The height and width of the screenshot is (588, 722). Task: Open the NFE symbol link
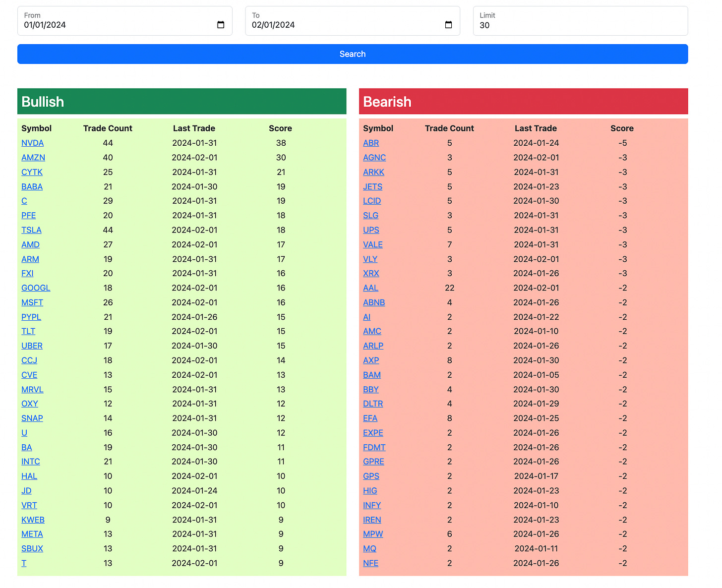click(370, 563)
